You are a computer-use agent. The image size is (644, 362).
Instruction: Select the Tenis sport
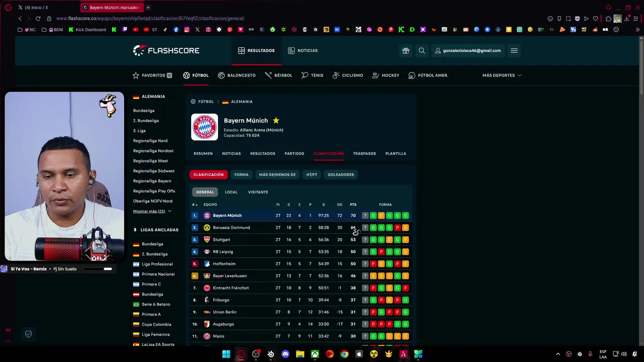[x=312, y=75]
